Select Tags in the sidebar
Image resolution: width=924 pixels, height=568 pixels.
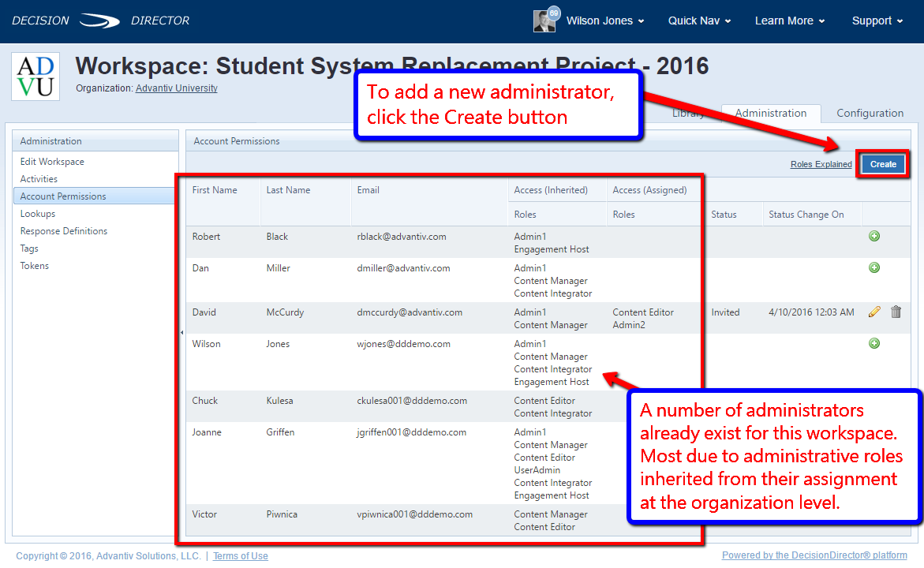pyautogui.click(x=29, y=248)
